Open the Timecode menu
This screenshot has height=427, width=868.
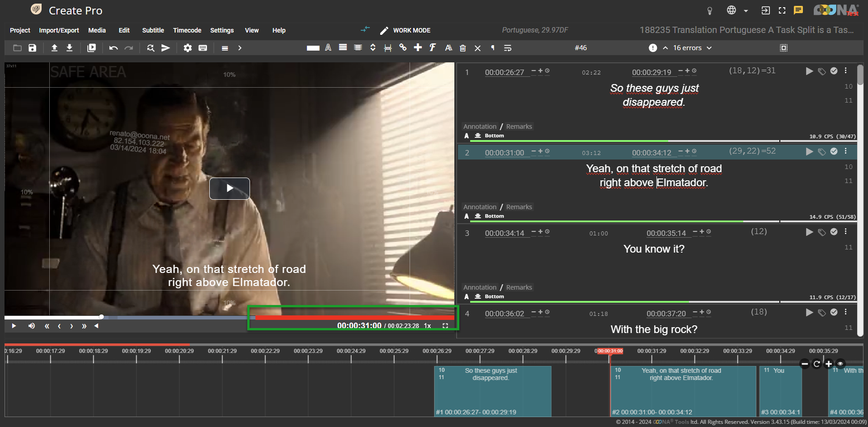tap(187, 30)
